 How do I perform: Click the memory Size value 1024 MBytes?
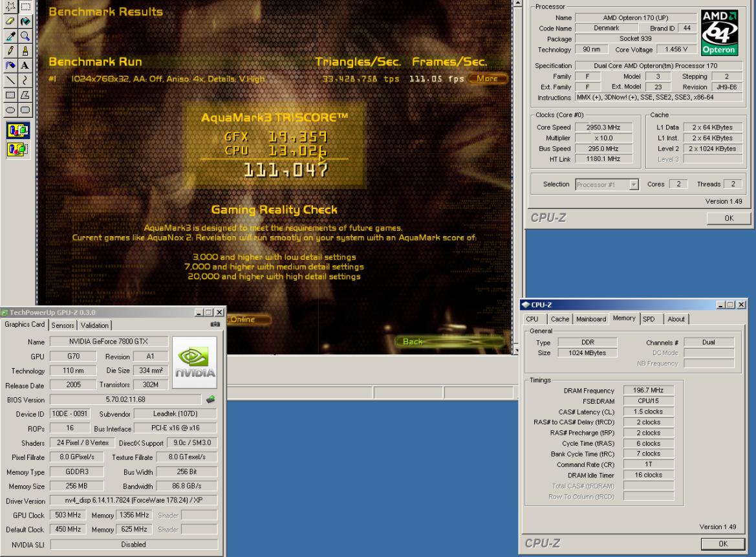pyautogui.click(x=587, y=353)
